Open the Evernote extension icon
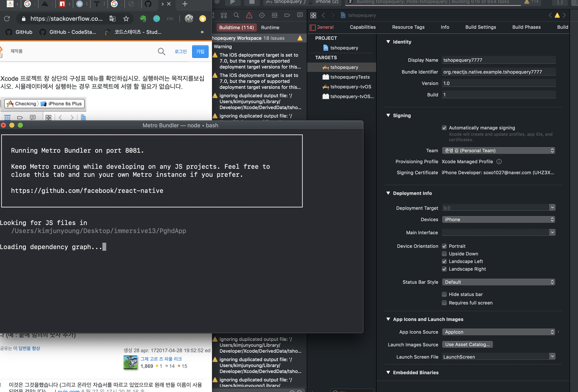Viewport: 578px width, 392px height. 143,19
